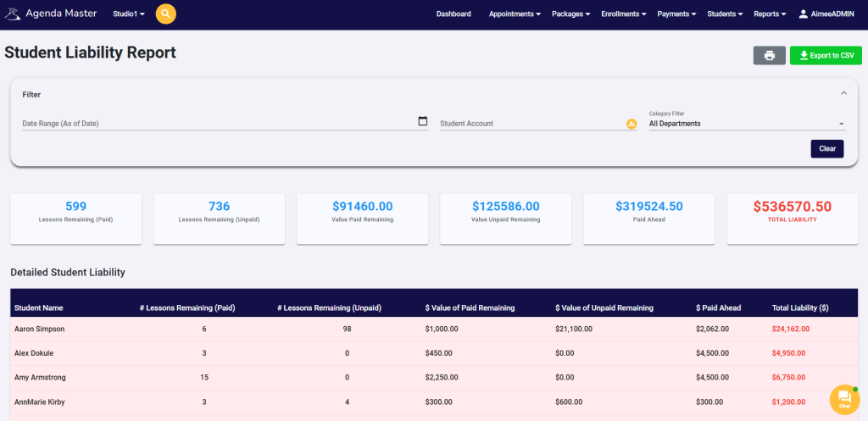Open the Packages menu
This screenshot has height=421, width=868.
571,14
